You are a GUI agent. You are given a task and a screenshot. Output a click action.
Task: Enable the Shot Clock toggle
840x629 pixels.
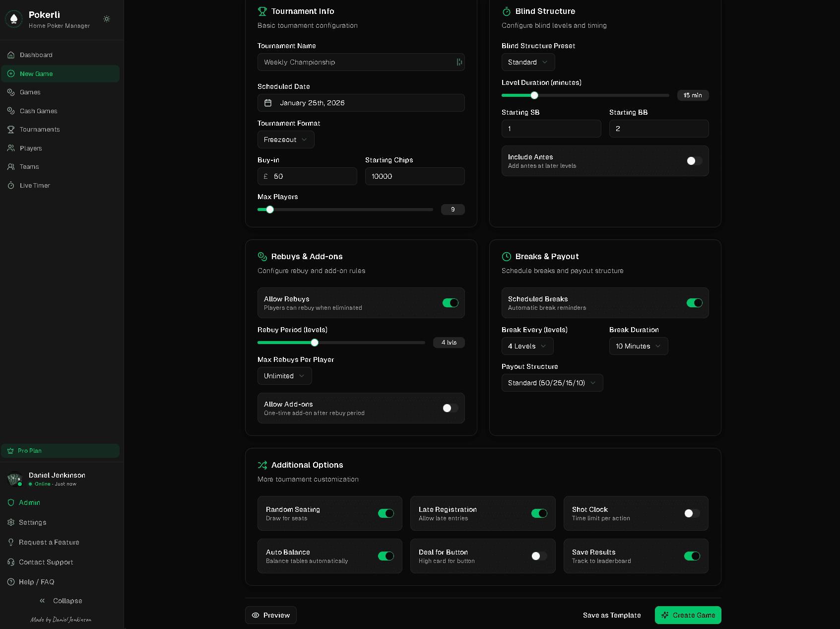click(692, 513)
